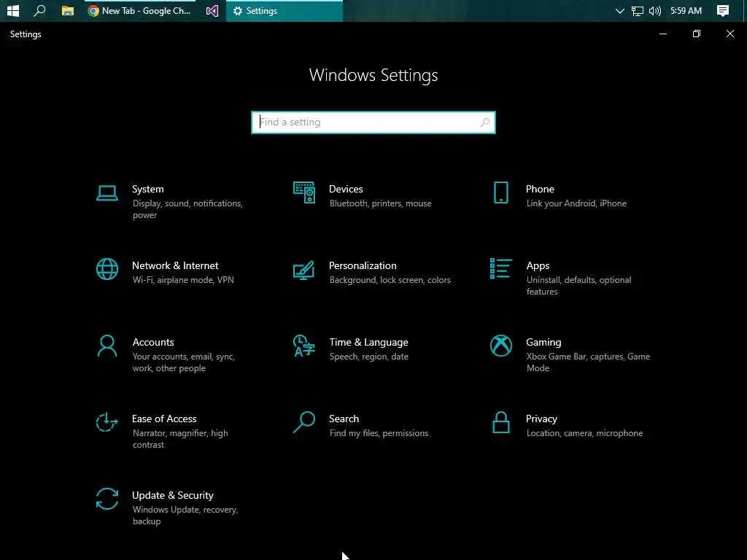The image size is (747, 560).
Task: Open the Windows Start button
Action: [x=13, y=10]
